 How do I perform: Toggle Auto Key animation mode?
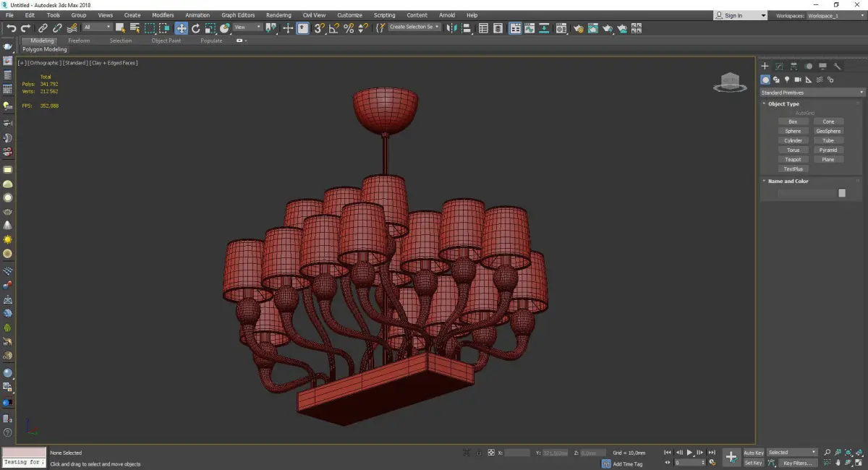tap(753, 453)
